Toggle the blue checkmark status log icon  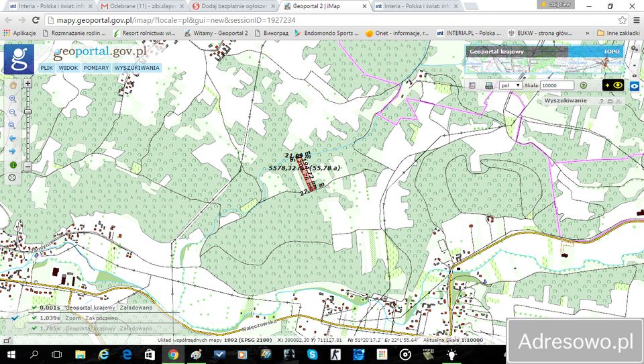pos(15,318)
